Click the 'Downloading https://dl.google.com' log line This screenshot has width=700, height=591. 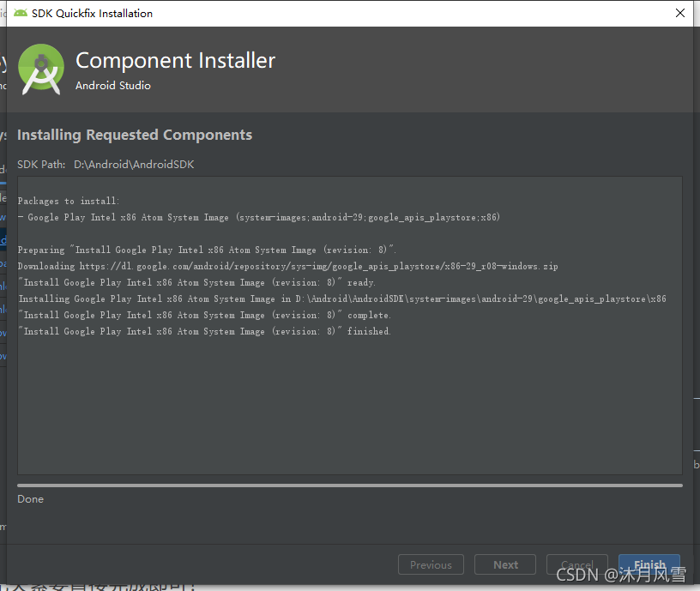pos(287,266)
